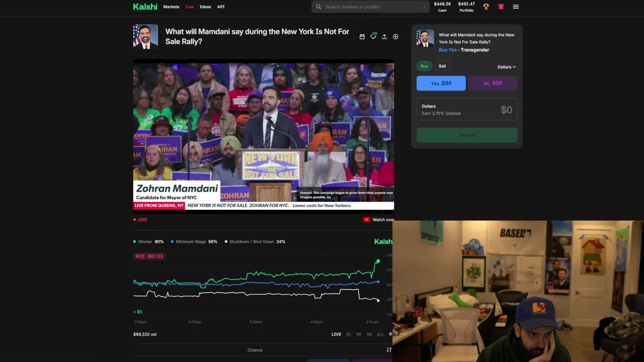The width and height of the screenshot is (644, 362).
Task: Click the red LIVE indicator under video
Action: pos(140,220)
